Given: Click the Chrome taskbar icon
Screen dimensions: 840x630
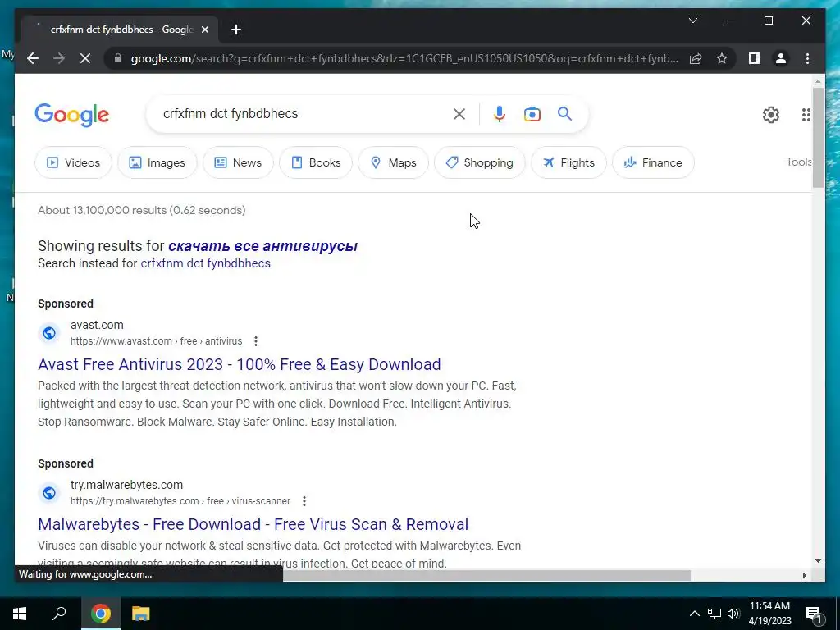Looking at the screenshot, I should point(100,614).
